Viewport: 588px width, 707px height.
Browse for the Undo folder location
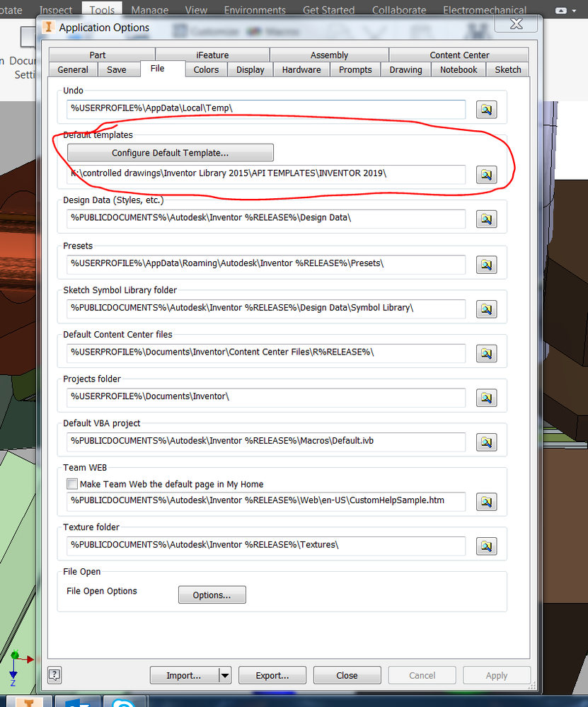pyautogui.click(x=487, y=110)
